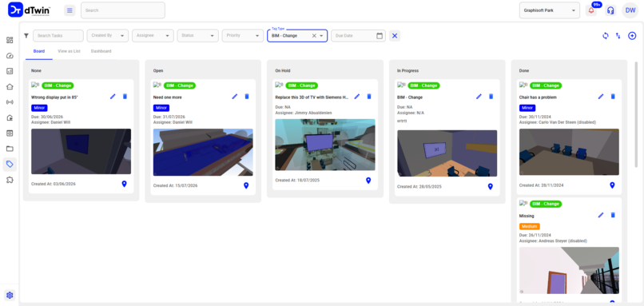Viewport: 644px width, 306px height.
Task: Delete the In Progress 'BIM - Change' task
Action: (x=491, y=97)
